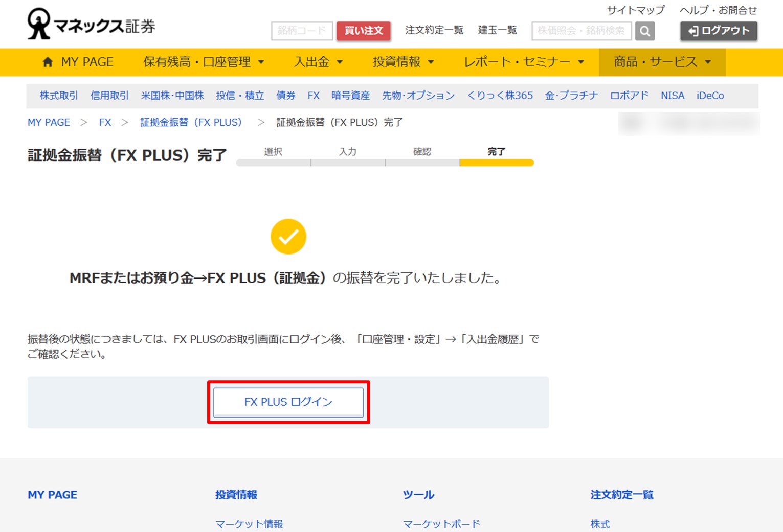Click the Monex Securities logo
This screenshot has width=783, height=532.
pos(91,24)
